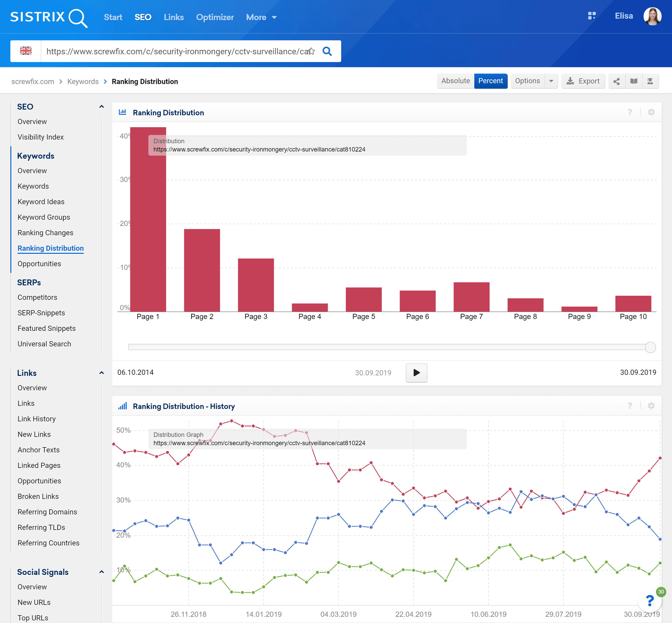Image resolution: width=672 pixels, height=623 pixels.
Task: Click the bookmark star icon in search bar
Action: point(311,51)
